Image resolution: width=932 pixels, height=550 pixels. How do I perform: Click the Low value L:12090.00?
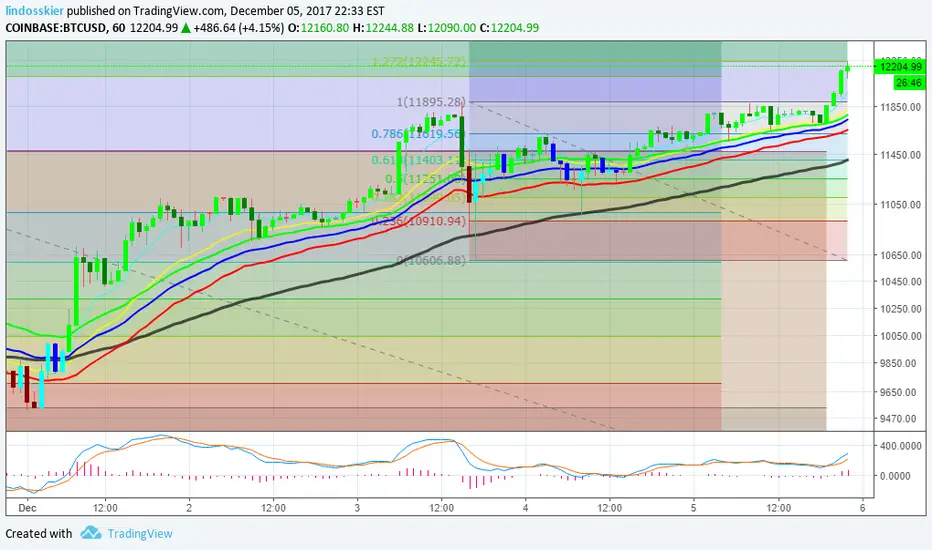[x=446, y=27]
